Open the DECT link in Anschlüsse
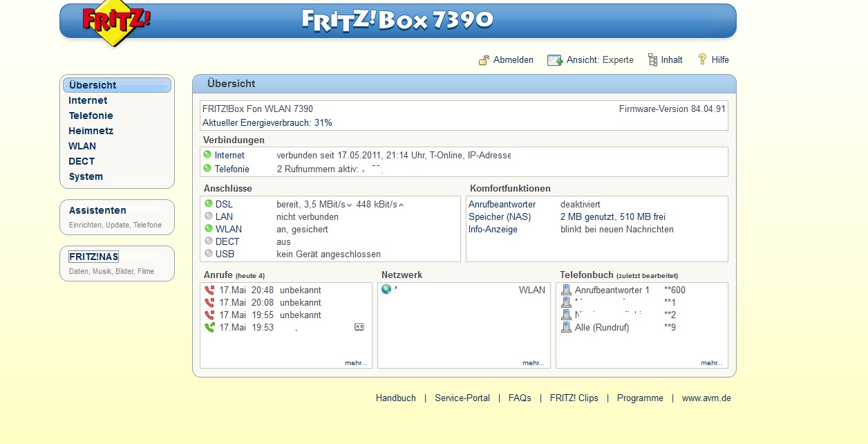The height and width of the screenshot is (444, 868). [x=227, y=241]
